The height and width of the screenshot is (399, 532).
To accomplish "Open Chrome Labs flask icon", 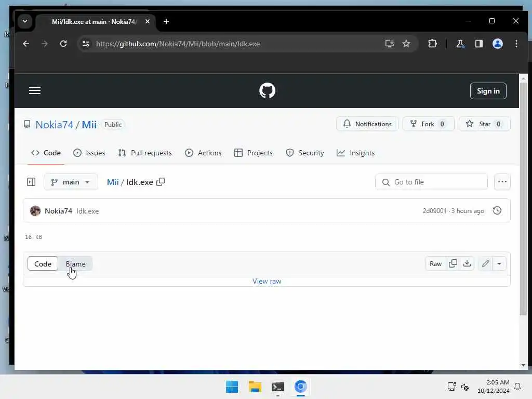I will [x=460, y=44].
